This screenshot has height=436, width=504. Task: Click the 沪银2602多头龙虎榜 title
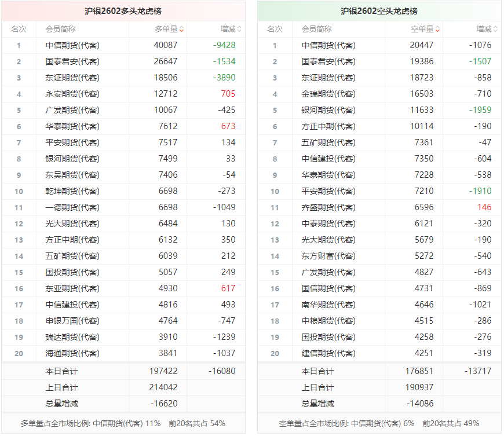pyautogui.click(x=123, y=11)
